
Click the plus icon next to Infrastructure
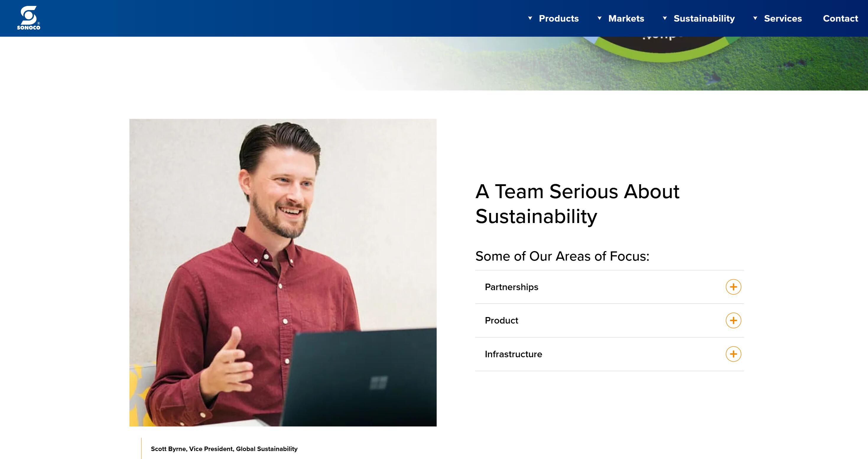[733, 354]
